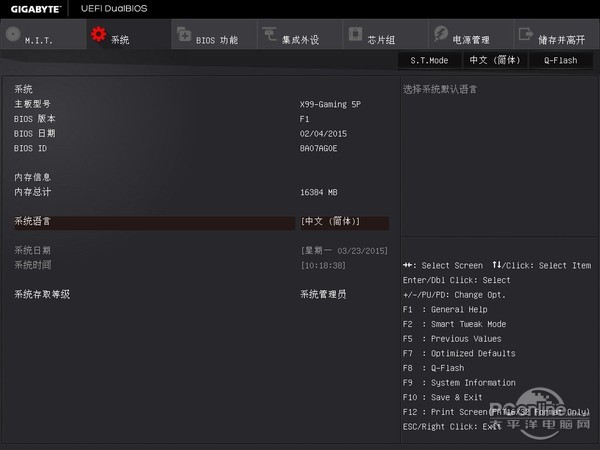Click the 内存总计 label
The image size is (600, 450).
33,192
